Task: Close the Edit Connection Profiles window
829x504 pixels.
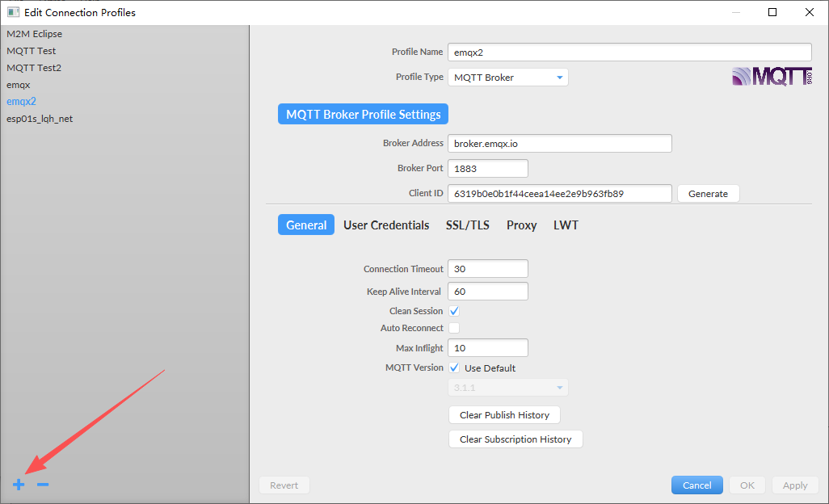Action: coord(810,12)
